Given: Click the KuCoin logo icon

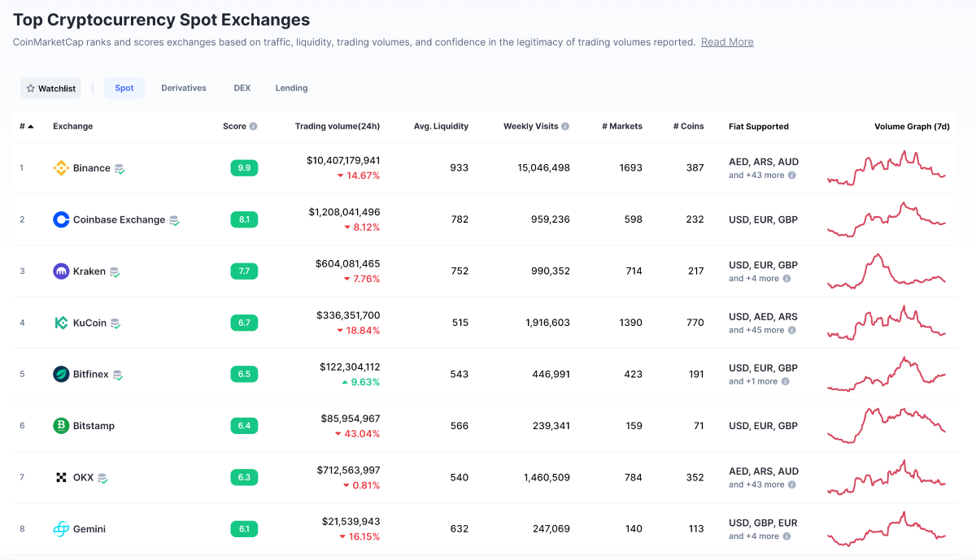Looking at the screenshot, I should pos(61,323).
